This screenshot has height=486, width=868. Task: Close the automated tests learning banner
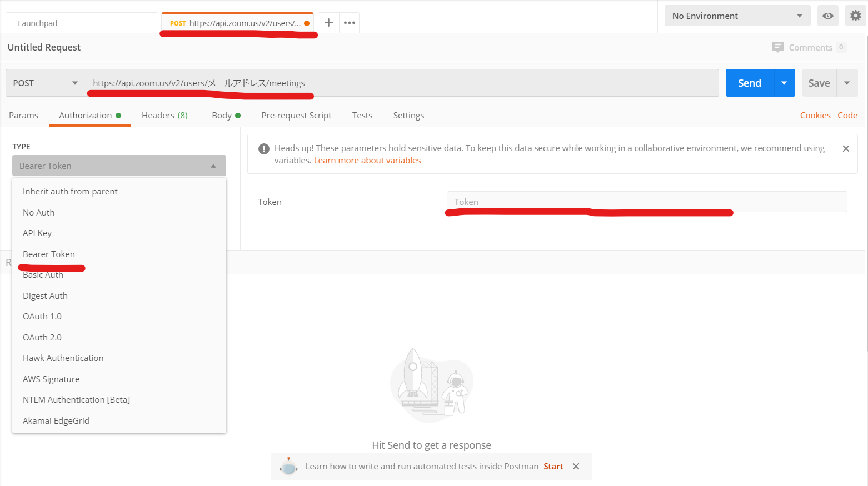pos(576,467)
